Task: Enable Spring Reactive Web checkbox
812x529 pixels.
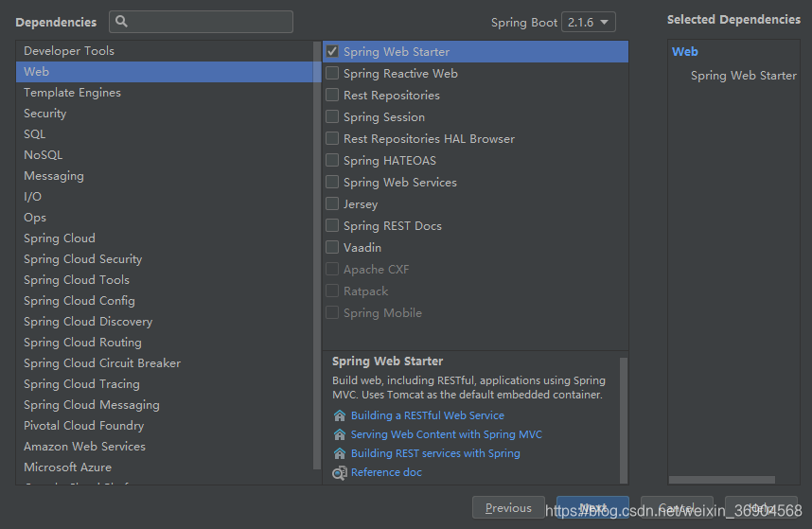Action: (x=332, y=73)
